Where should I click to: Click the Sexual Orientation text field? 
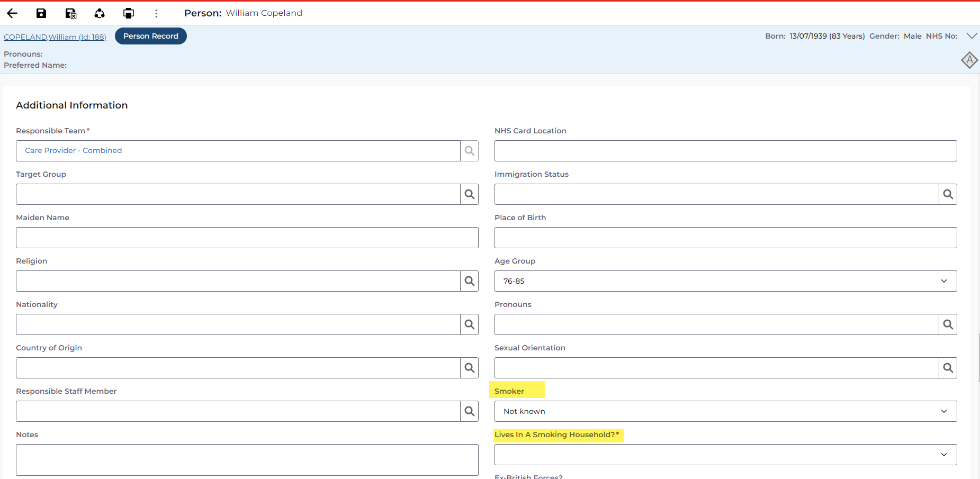pos(717,368)
